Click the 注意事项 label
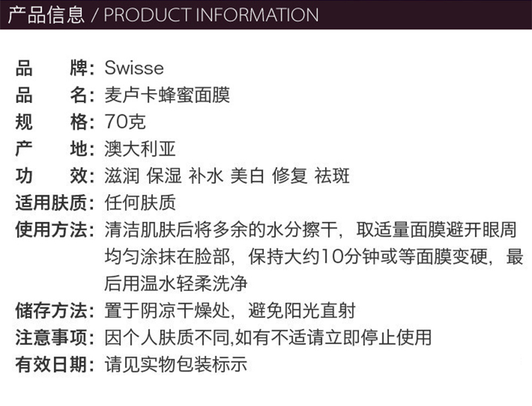Screen dimensions: 532x406 click(x=51, y=338)
